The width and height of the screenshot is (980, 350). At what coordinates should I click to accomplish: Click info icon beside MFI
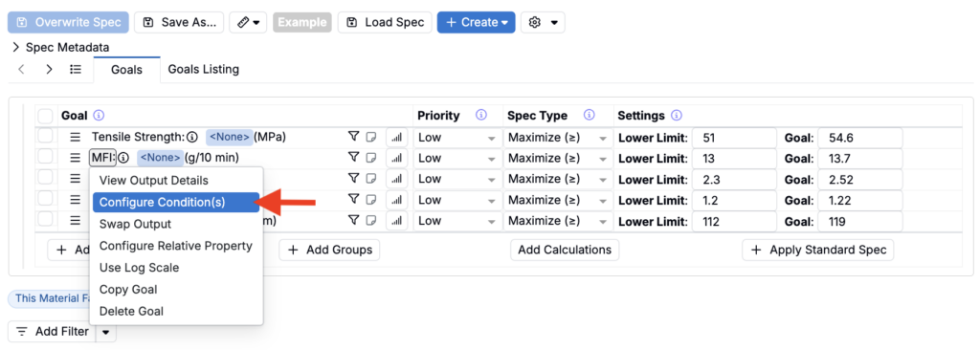point(123,158)
